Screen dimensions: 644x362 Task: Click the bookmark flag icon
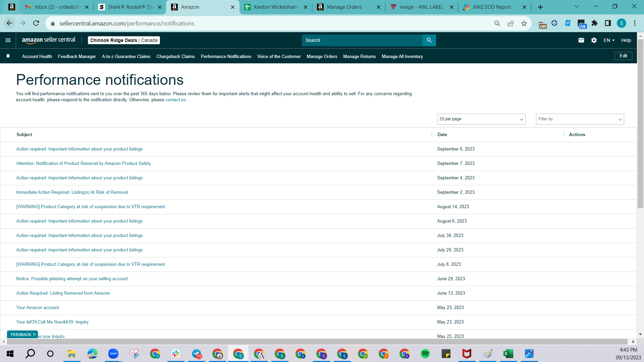[x=8, y=56]
